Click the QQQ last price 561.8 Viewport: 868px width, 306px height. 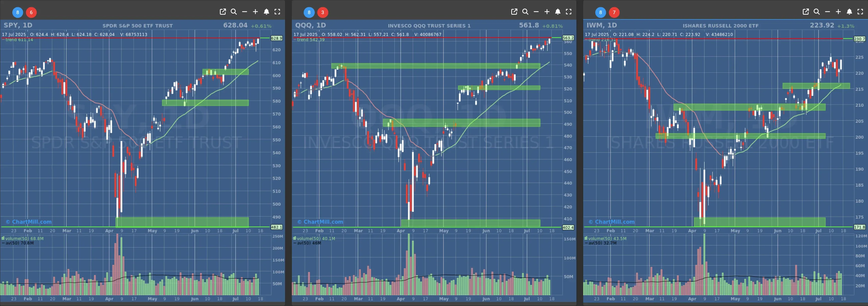[529, 25]
